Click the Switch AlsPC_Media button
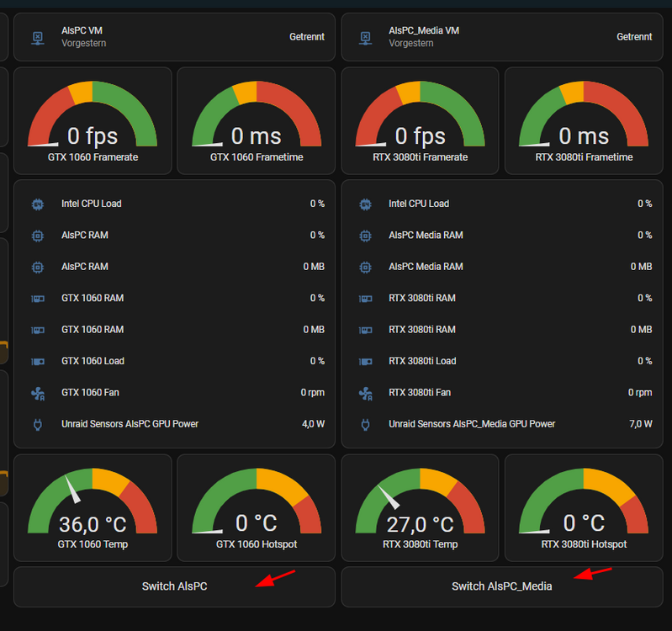This screenshot has height=631, width=672. coord(502,586)
